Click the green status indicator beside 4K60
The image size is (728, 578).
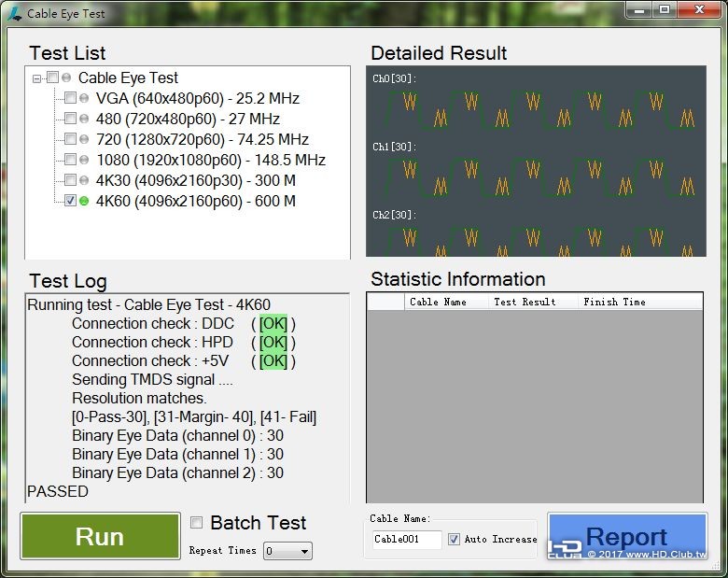pos(84,201)
